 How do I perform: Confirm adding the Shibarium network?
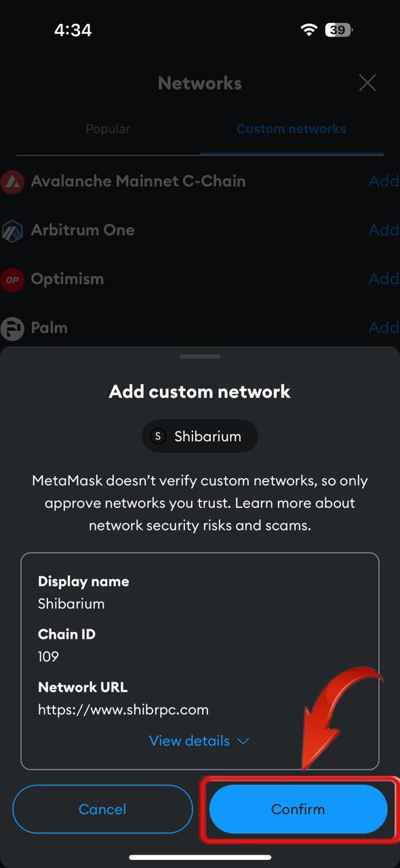(x=298, y=809)
